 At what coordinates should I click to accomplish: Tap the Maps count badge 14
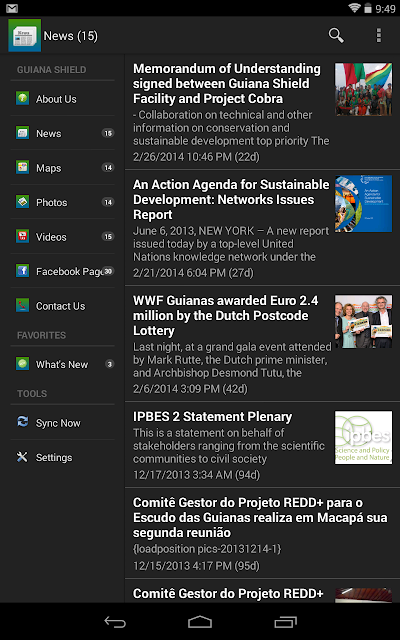(x=108, y=167)
